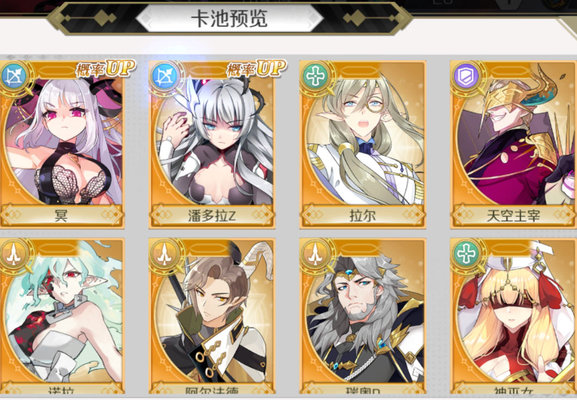This screenshot has height=400, width=577.
Task: View the 潘多拉Z character portrait
Action: (212, 140)
